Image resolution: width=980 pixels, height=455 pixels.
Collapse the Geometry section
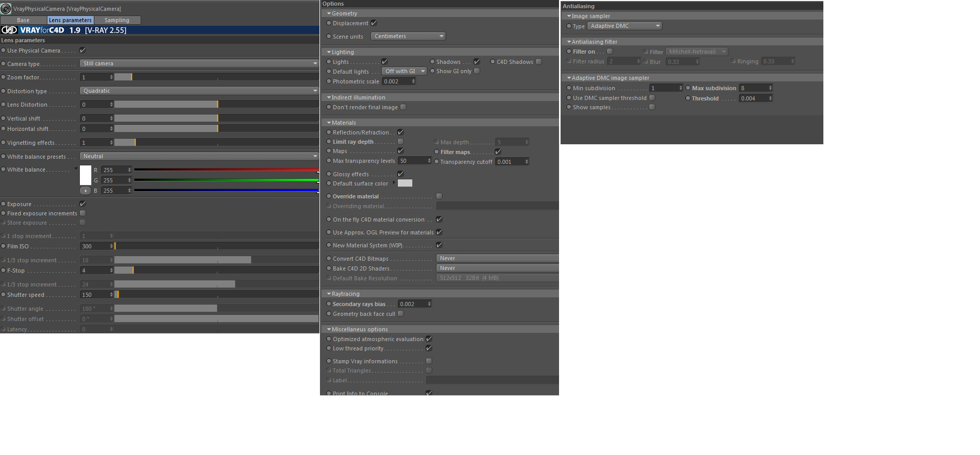point(329,13)
